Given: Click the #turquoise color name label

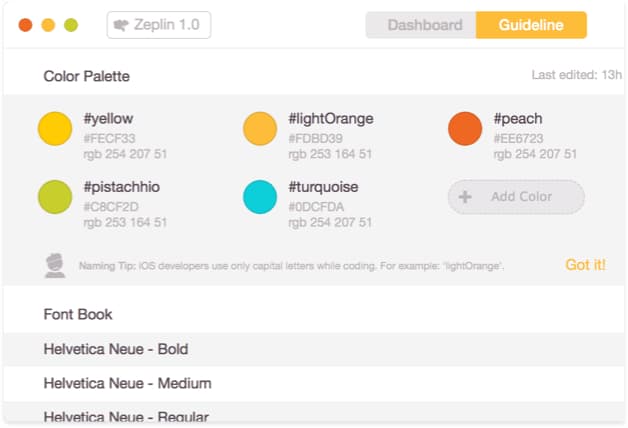Looking at the screenshot, I should (x=323, y=187).
